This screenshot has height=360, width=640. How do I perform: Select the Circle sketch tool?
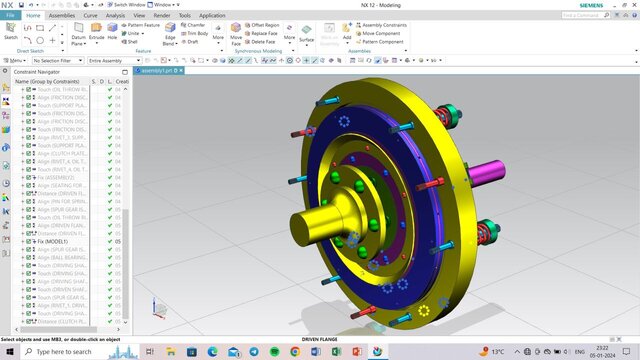tap(40, 40)
